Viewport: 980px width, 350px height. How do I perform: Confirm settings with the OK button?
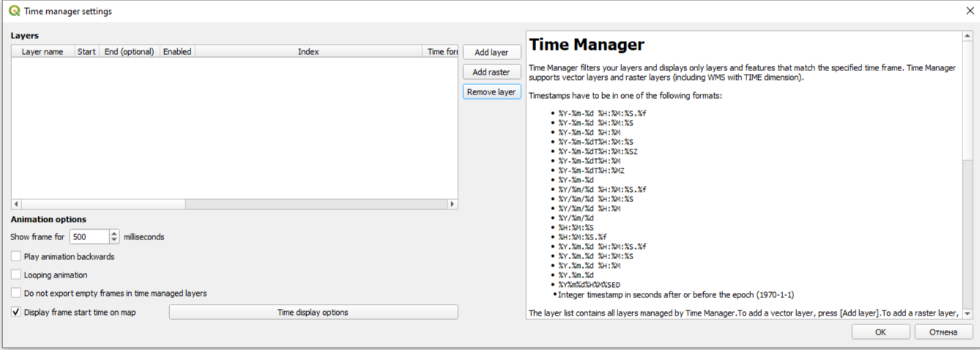[x=880, y=332]
